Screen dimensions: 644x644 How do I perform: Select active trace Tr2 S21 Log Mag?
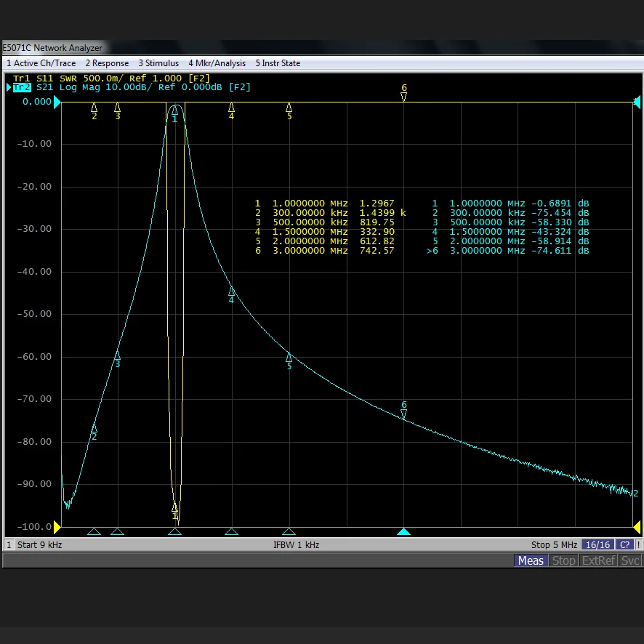[x=131, y=87]
